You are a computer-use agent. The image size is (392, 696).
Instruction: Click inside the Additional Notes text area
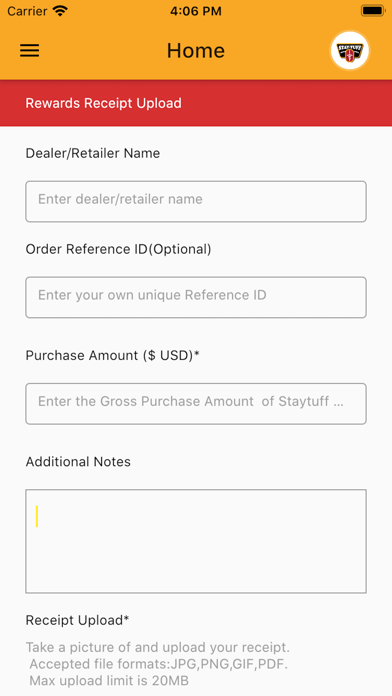196,541
